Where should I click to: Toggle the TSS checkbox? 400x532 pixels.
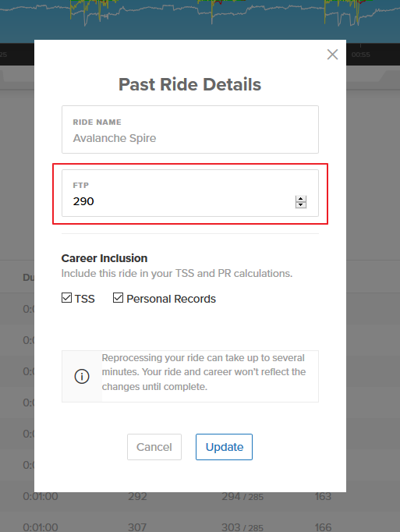66,298
